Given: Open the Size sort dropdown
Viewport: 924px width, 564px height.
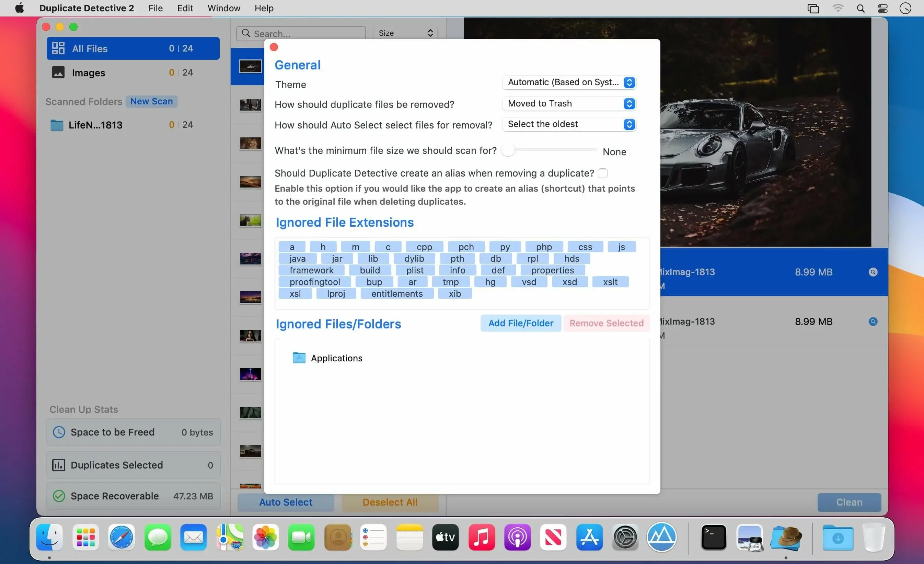Looking at the screenshot, I should [405, 33].
